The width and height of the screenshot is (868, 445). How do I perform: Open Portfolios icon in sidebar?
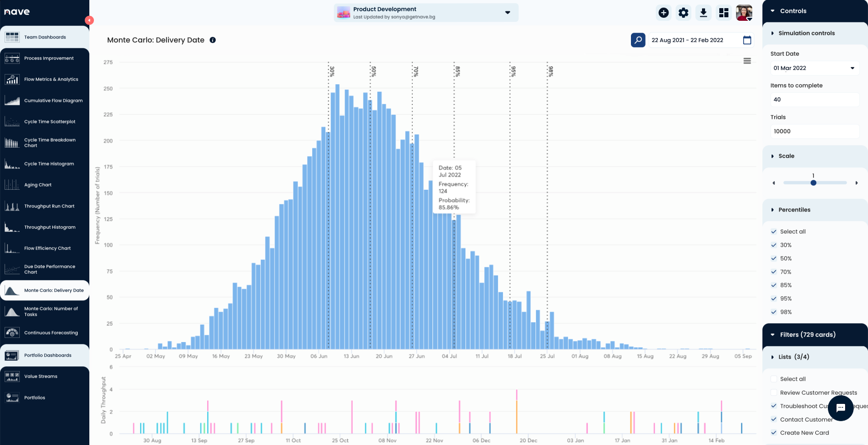(12, 398)
